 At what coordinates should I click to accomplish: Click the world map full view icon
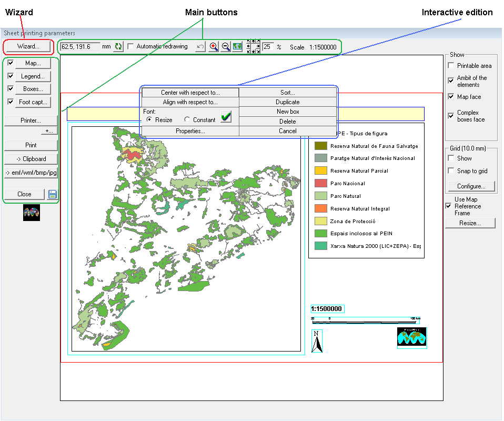click(237, 47)
